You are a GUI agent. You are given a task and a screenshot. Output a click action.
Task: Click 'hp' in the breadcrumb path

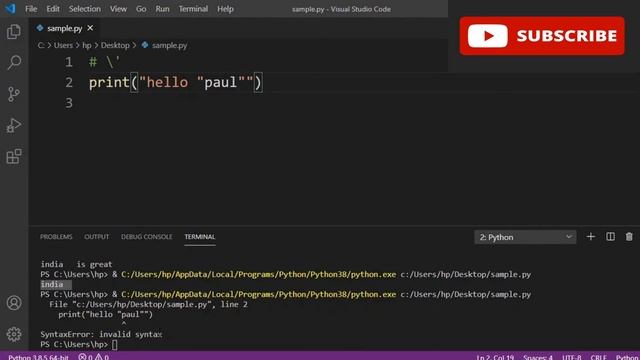click(87, 45)
